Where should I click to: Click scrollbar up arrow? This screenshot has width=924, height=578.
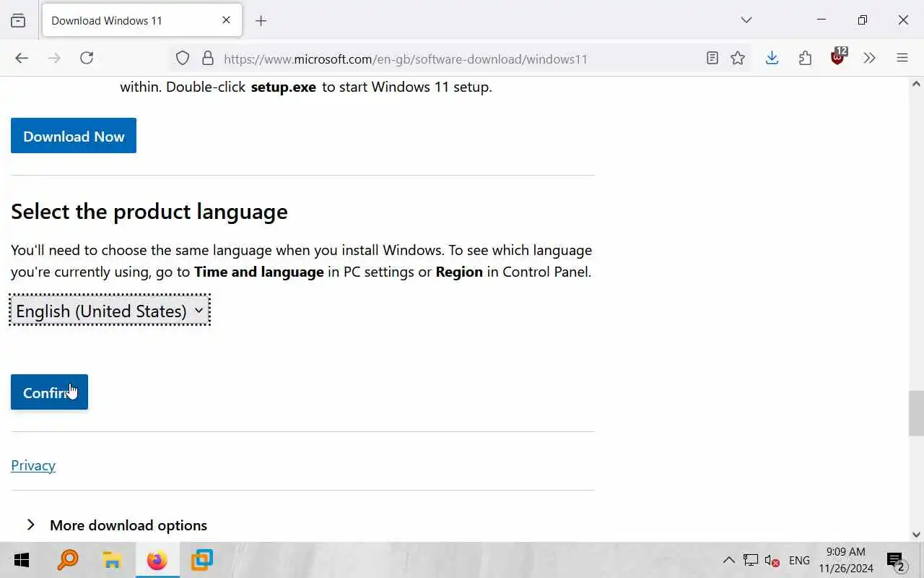[917, 85]
